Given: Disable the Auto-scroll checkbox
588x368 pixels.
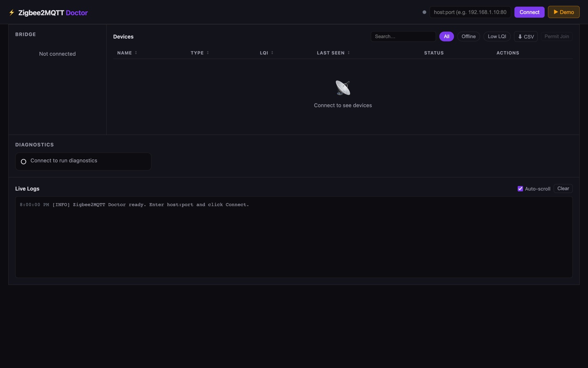Looking at the screenshot, I should (520, 188).
